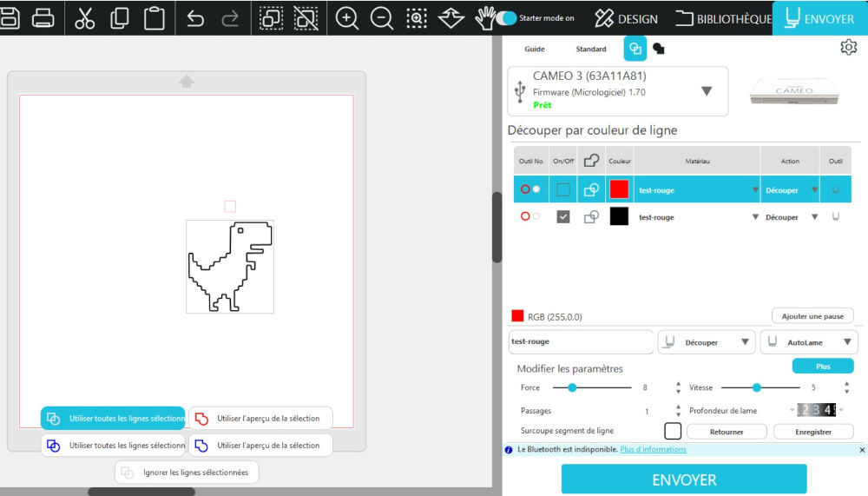Click Ajouter une pause button
The image size is (868, 496).
(812, 316)
